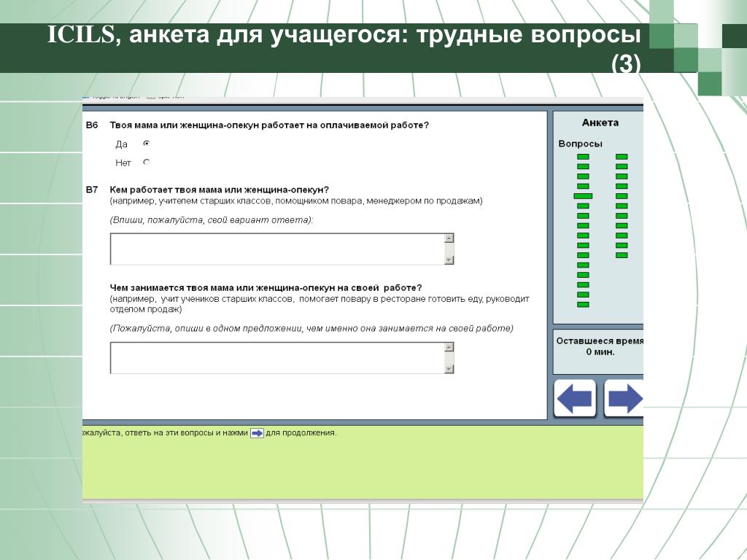Viewport: 747px width, 560px height.
Task: Go back with the large left arrow button
Action: 576,398
